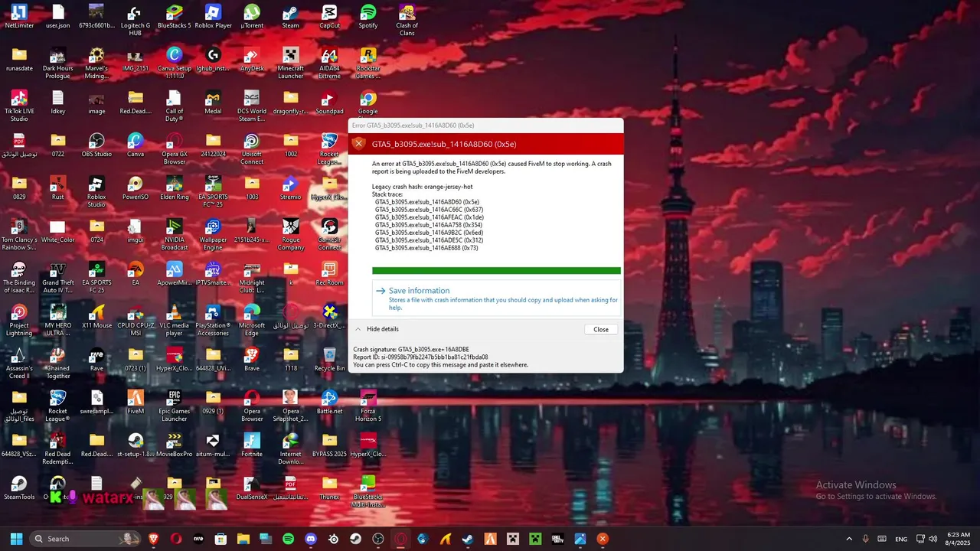Select the stack trace line sub_1416AC66C (0x637)
Screen dimensions: 980x551
pyautogui.click(x=429, y=210)
